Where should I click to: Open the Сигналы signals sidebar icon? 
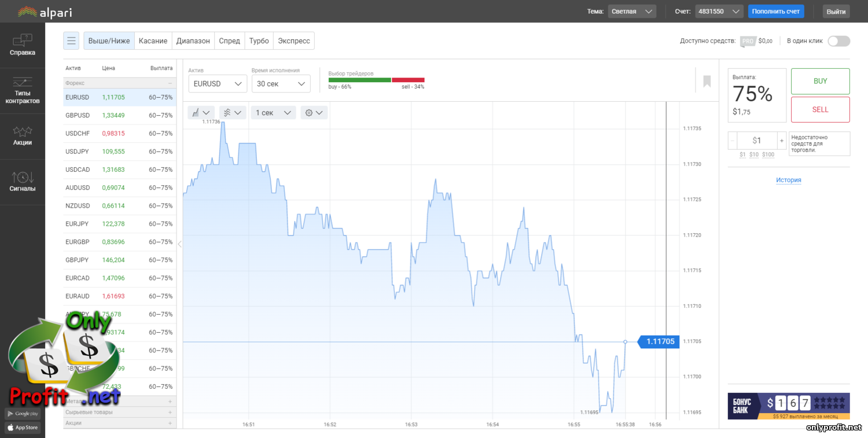pos(22,182)
